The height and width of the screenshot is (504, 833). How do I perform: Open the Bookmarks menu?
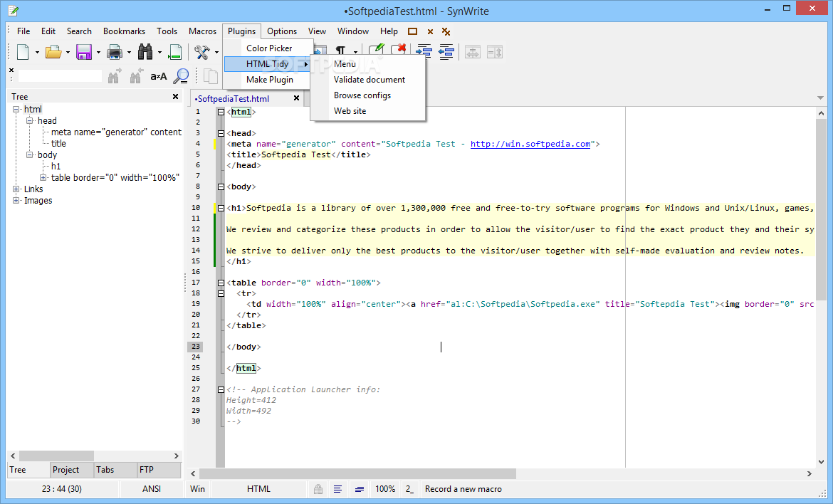[124, 31]
